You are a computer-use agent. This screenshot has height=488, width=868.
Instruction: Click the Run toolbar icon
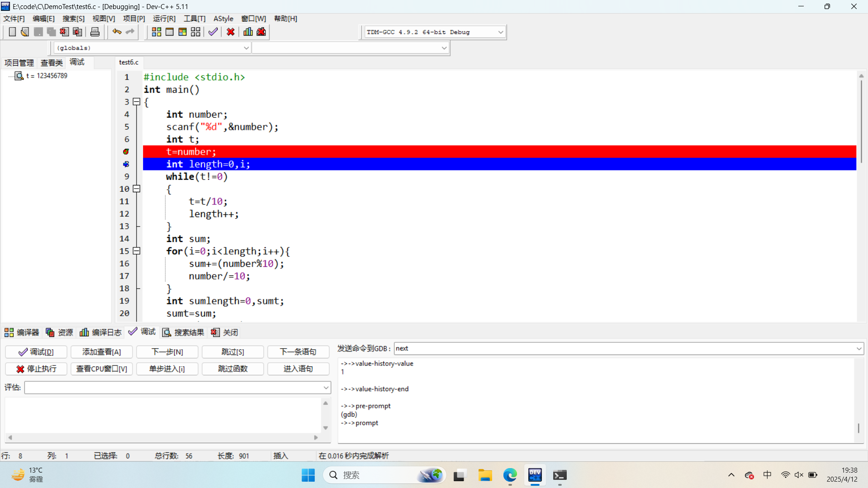tap(170, 32)
